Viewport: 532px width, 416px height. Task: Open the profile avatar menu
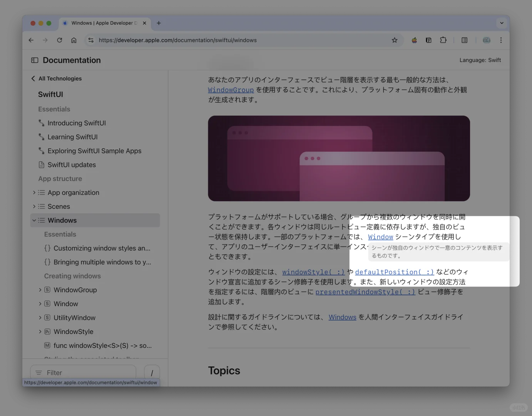[x=487, y=40]
